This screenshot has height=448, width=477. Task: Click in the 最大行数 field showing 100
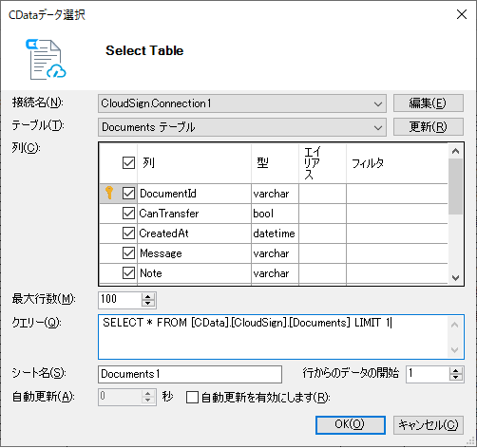coord(120,300)
